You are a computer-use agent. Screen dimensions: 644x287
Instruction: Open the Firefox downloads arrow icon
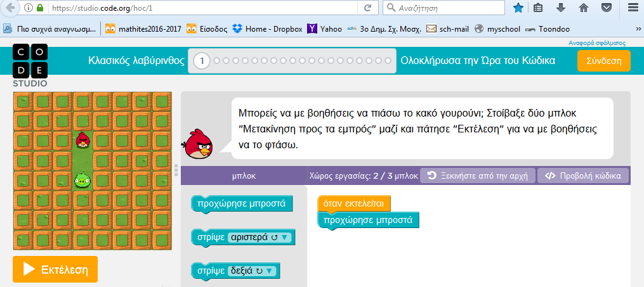click(x=561, y=8)
